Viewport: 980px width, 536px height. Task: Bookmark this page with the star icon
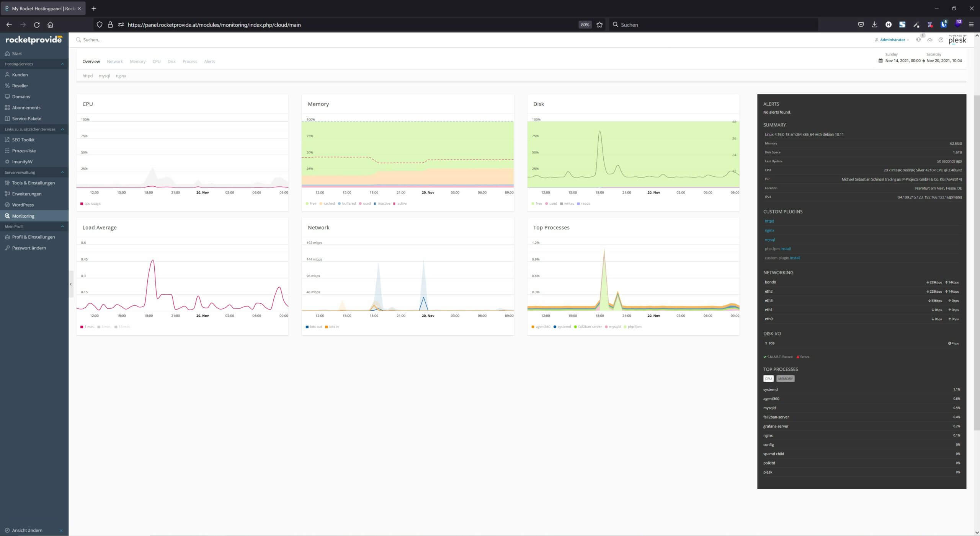(x=599, y=25)
